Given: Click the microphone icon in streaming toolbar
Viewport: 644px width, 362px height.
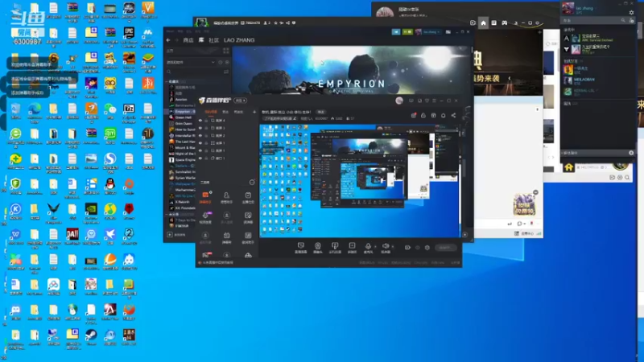Looking at the screenshot, I should click(368, 248).
